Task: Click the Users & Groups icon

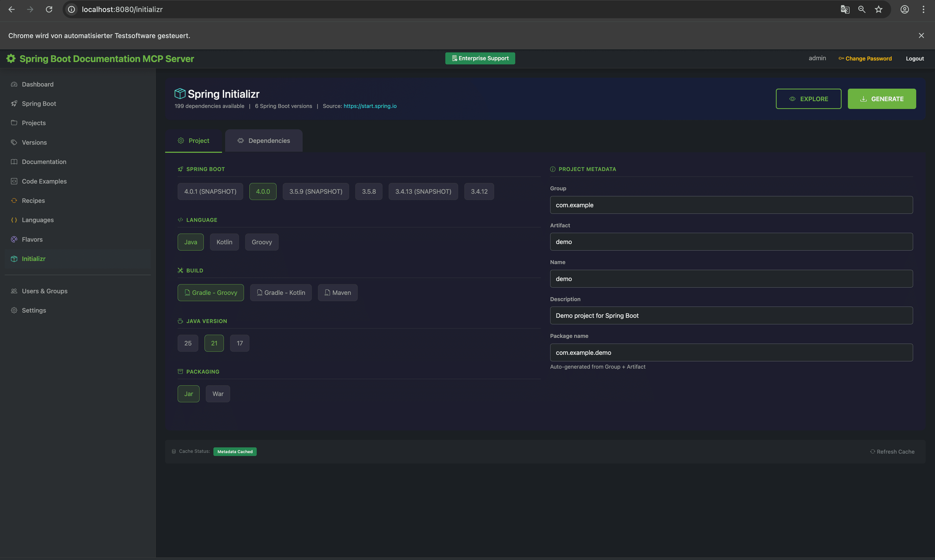Action: point(14,291)
